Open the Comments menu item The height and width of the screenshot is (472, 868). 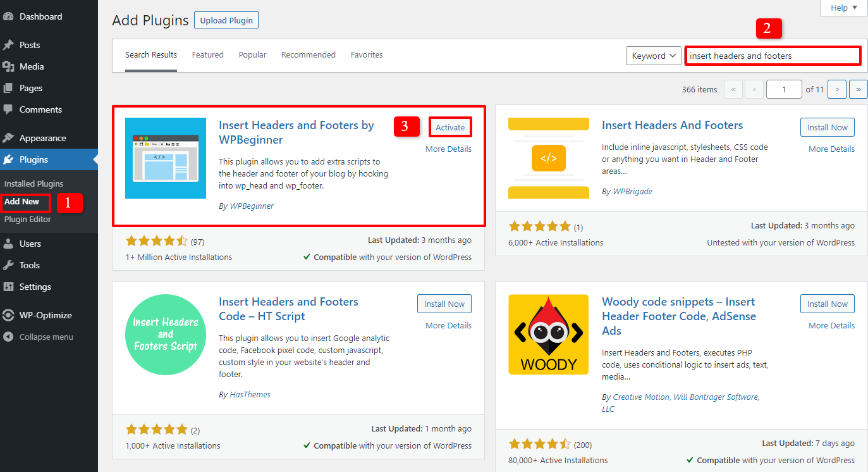click(x=49, y=109)
